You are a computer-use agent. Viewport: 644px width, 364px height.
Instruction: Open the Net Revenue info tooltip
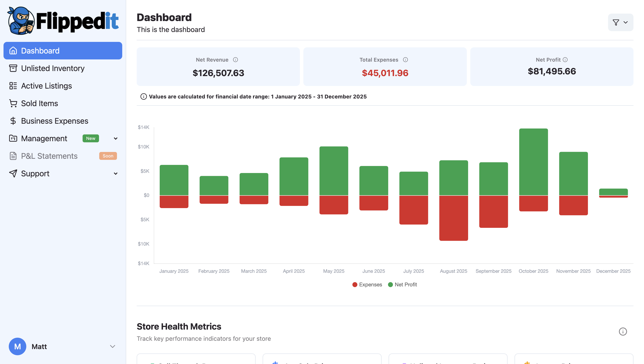point(235,60)
